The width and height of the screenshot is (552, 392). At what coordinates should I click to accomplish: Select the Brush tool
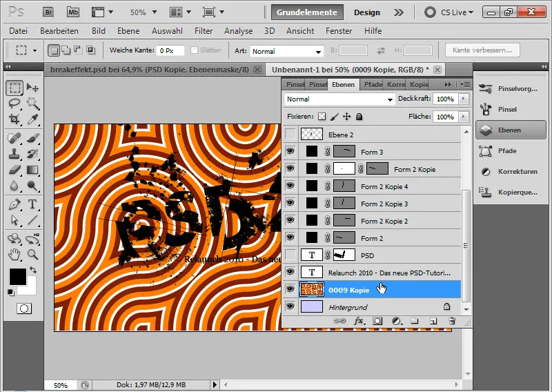pyautogui.click(x=32, y=138)
